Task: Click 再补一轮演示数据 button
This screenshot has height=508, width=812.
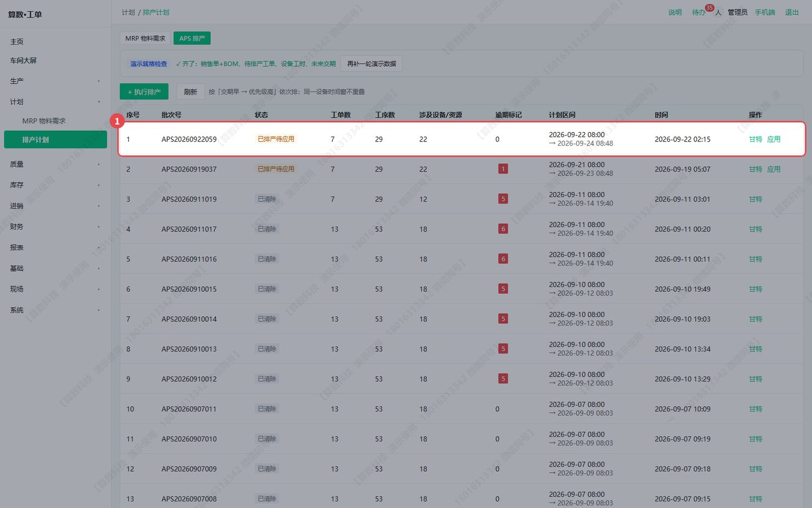Action: tap(371, 64)
